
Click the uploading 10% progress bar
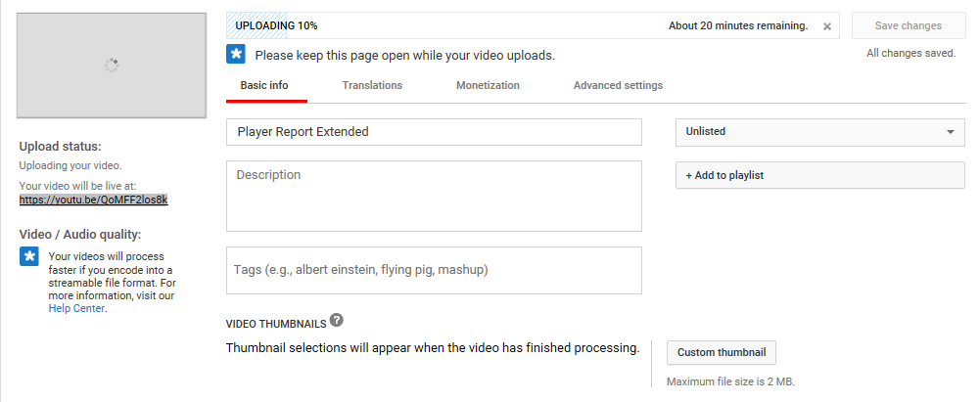(533, 25)
